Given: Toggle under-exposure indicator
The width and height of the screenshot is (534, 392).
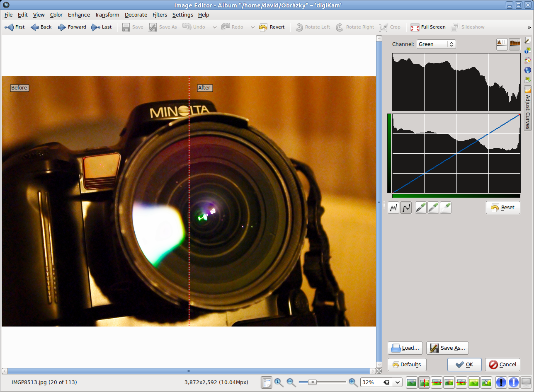Looking at the screenshot, I should [x=501, y=382].
